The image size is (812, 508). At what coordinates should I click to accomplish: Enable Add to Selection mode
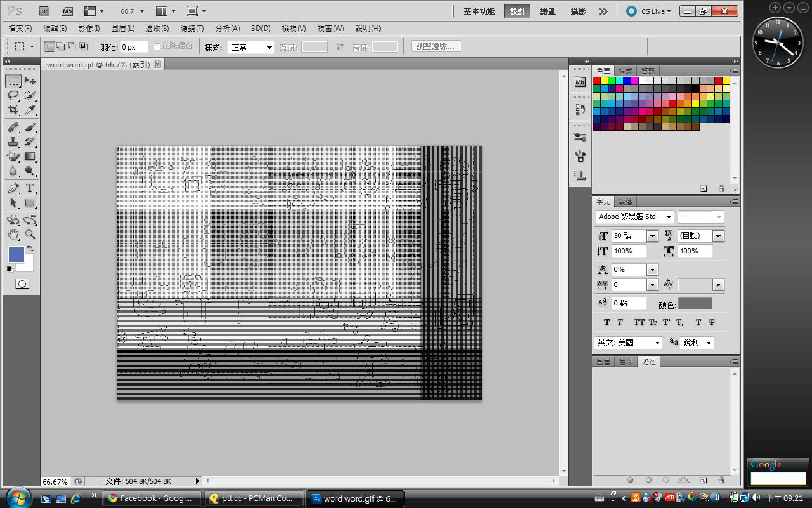pyautogui.click(x=61, y=46)
